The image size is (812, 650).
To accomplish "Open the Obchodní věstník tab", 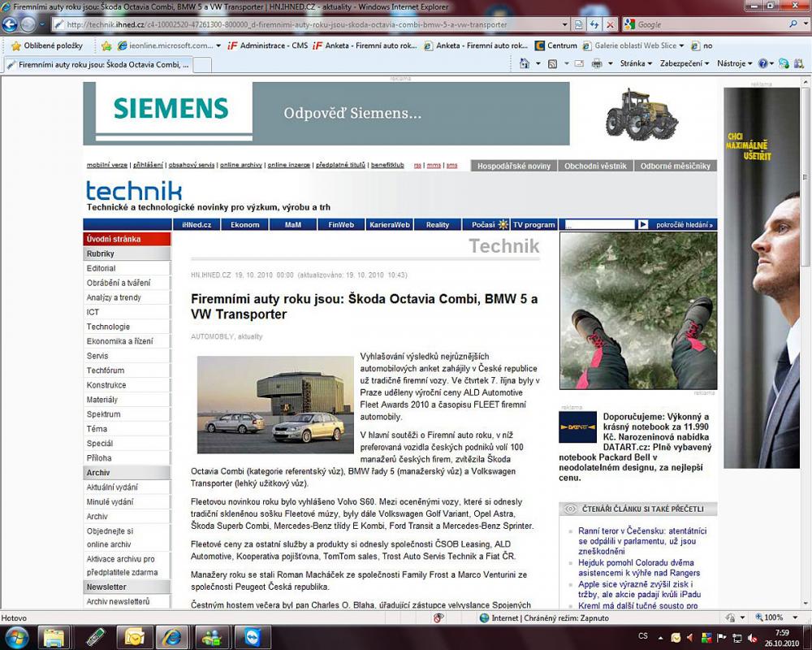I will (x=595, y=166).
